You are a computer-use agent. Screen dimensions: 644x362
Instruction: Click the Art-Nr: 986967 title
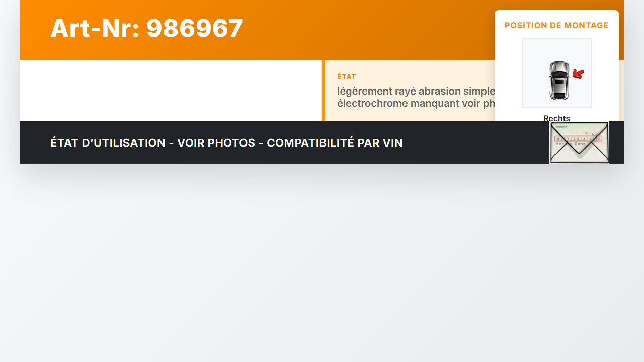coord(147,28)
